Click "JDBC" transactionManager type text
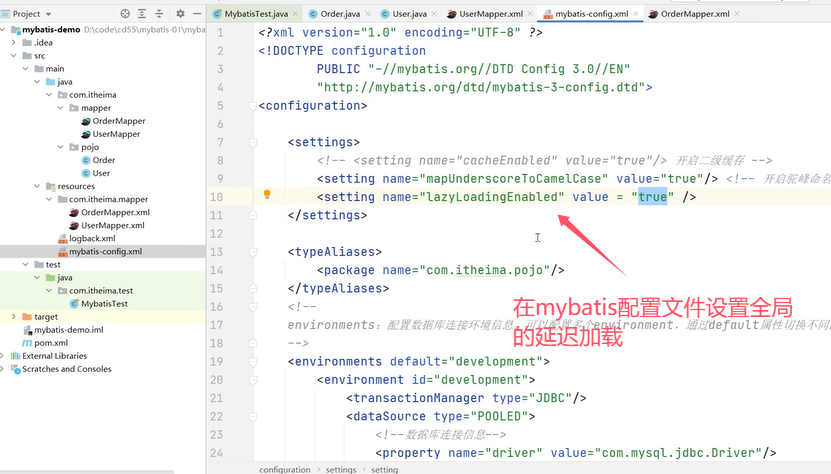The width and height of the screenshot is (831, 474). [x=550, y=398]
